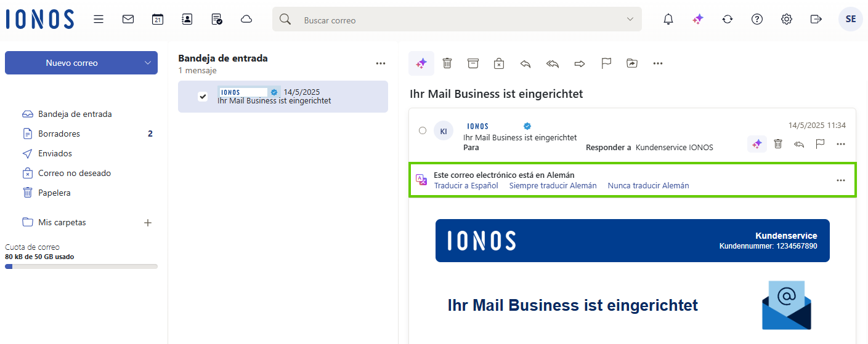Image resolution: width=868 pixels, height=344 pixels.
Task: Add new folder with plus icon
Action: tap(148, 223)
